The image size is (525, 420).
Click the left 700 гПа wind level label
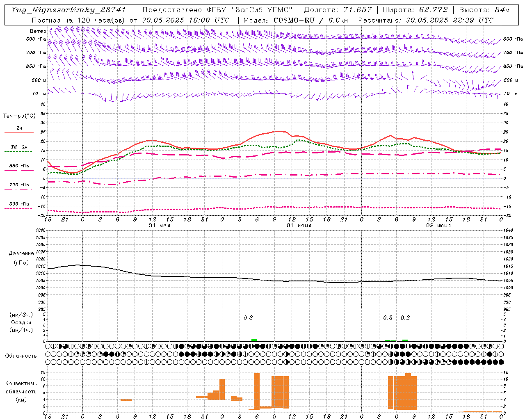(36, 52)
